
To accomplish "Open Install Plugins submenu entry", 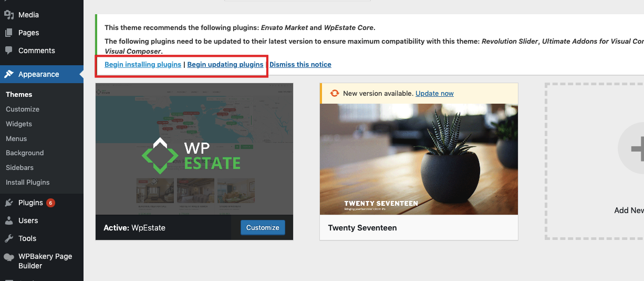I will pos(28,182).
